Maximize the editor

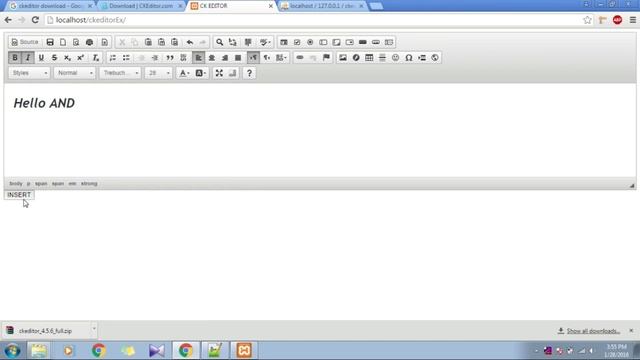(219, 73)
